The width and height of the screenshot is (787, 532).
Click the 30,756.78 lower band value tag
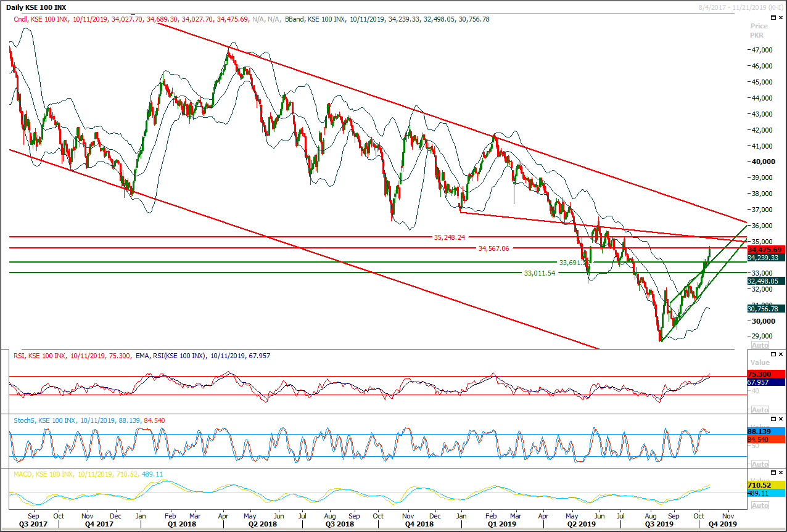click(x=765, y=309)
